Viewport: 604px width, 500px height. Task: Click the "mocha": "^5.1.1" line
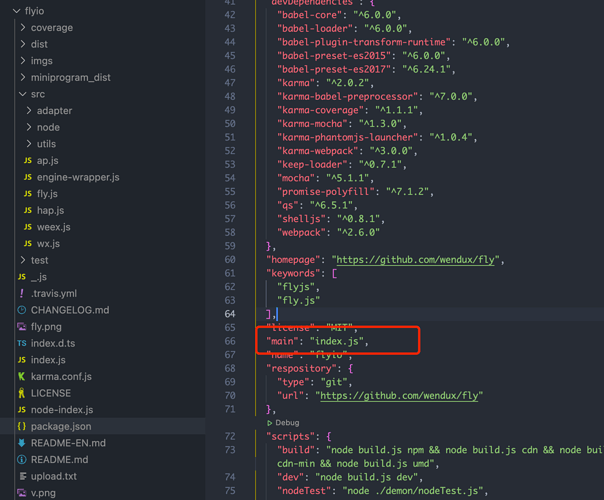(x=325, y=178)
